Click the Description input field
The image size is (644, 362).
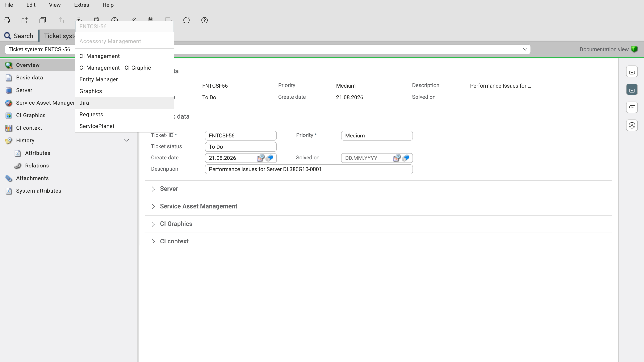pyautogui.click(x=309, y=169)
